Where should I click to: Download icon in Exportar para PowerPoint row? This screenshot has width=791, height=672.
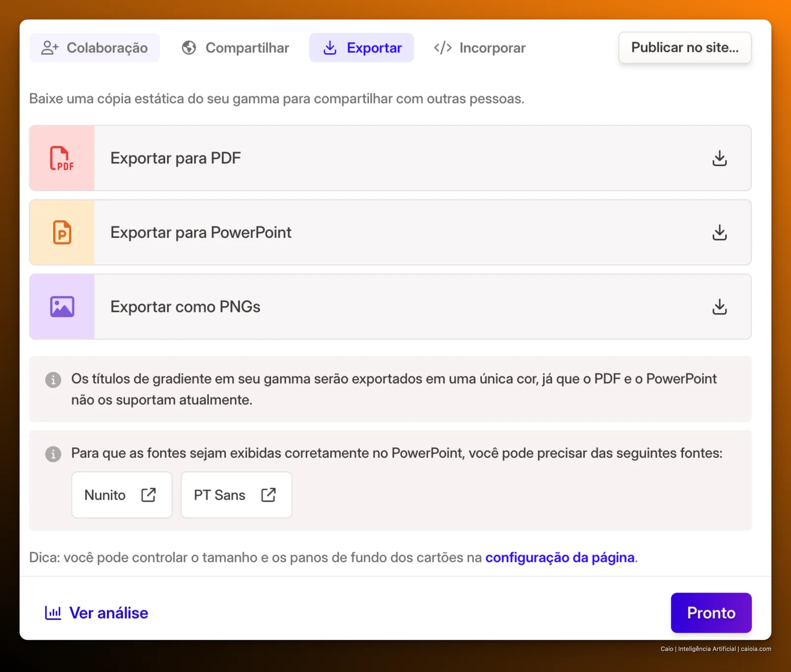pos(719,232)
